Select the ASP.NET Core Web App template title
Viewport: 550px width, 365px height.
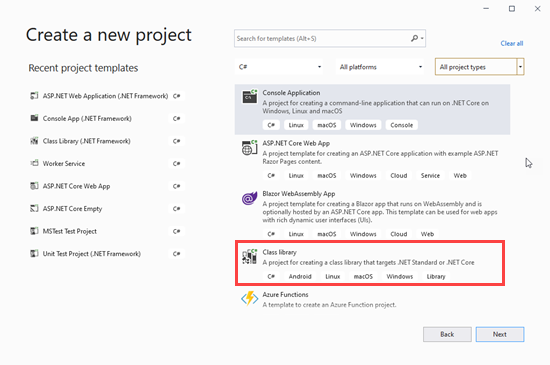[x=296, y=143]
